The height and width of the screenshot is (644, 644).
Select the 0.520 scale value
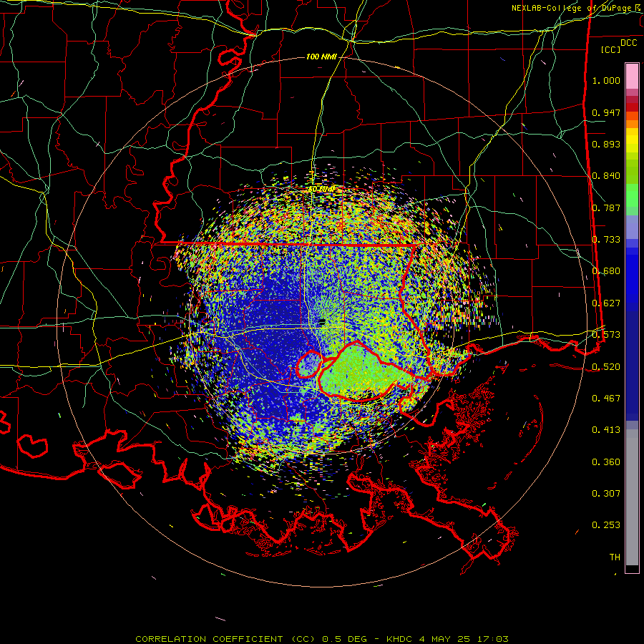point(606,366)
